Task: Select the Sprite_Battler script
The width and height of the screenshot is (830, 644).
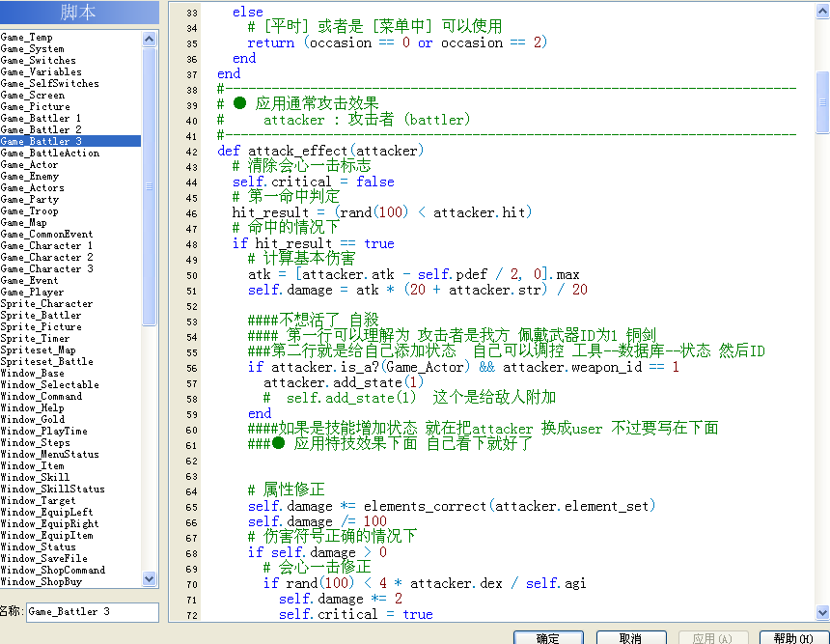Action: (x=41, y=316)
